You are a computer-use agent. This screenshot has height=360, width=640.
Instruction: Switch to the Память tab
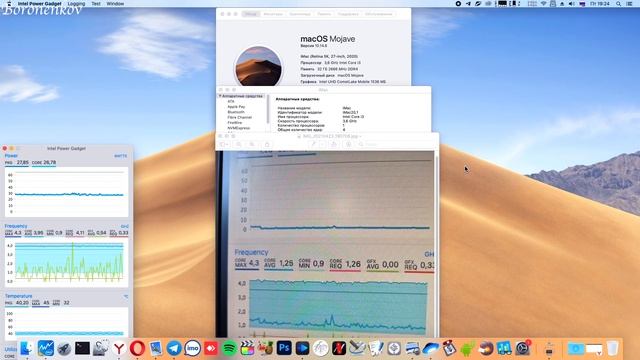[324, 14]
